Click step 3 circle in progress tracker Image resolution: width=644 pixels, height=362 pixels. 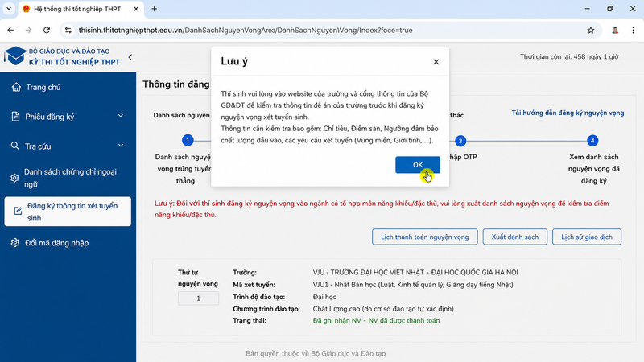pyautogui.click(x=460, y=141)
